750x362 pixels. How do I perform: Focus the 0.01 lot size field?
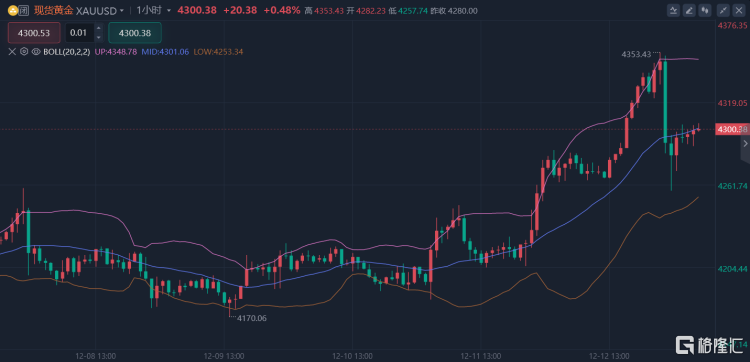point(79,33)
